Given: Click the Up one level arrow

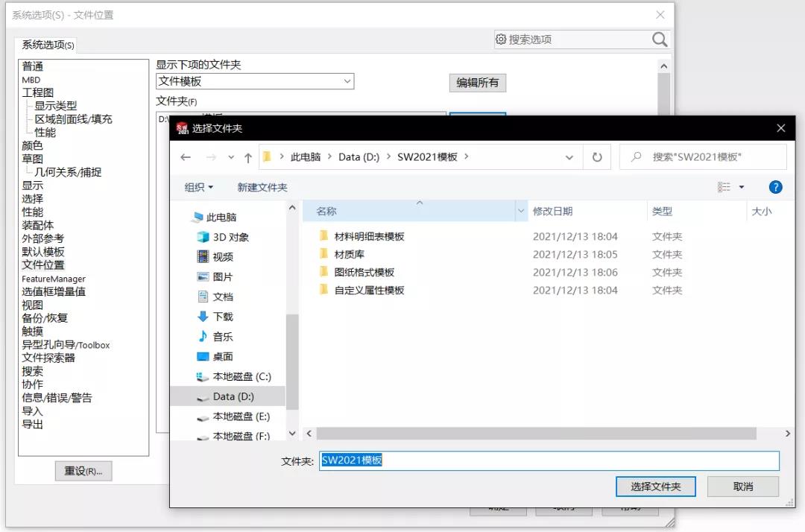Looking at the screenshot, I should [248, 157].
